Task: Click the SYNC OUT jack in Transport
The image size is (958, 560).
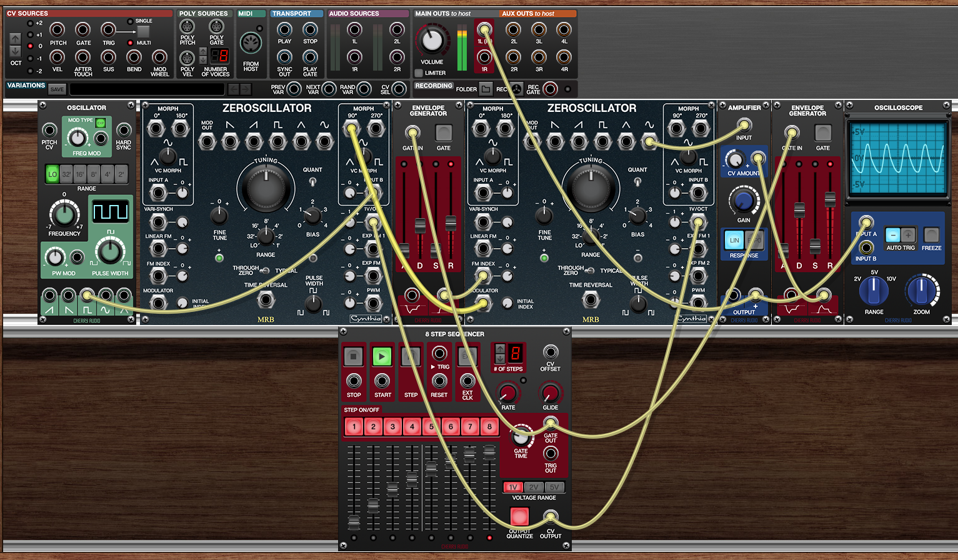Action: coord(284,57)
